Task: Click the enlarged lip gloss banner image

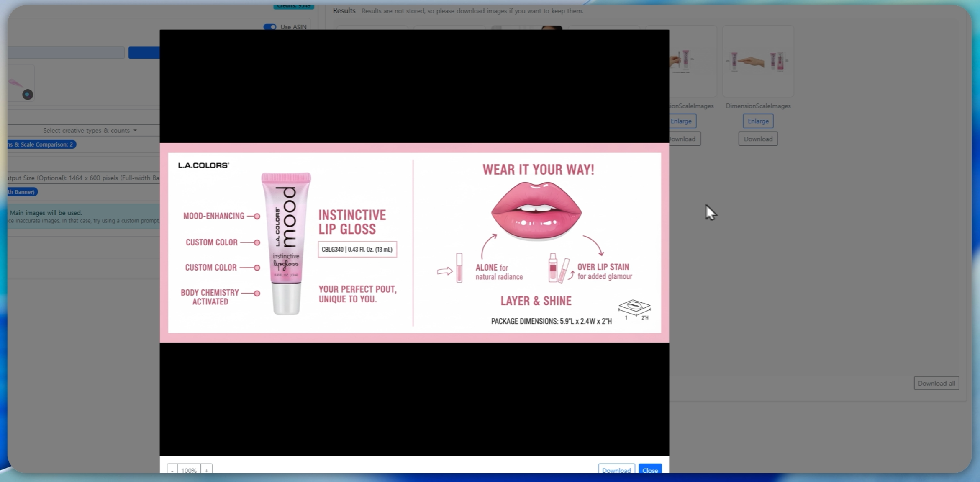Action: coord(414,243)
